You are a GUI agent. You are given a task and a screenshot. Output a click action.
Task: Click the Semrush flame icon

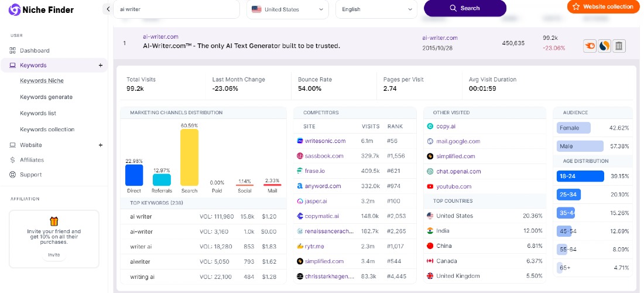point(590,46)
